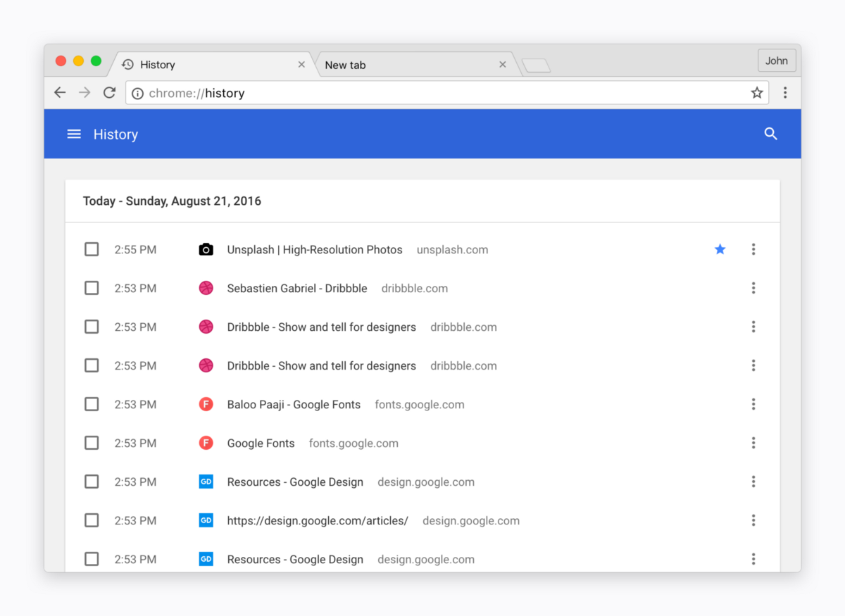
Task: Open more actions for design.google.com/articles entry
Action: (x=753, y=520)
